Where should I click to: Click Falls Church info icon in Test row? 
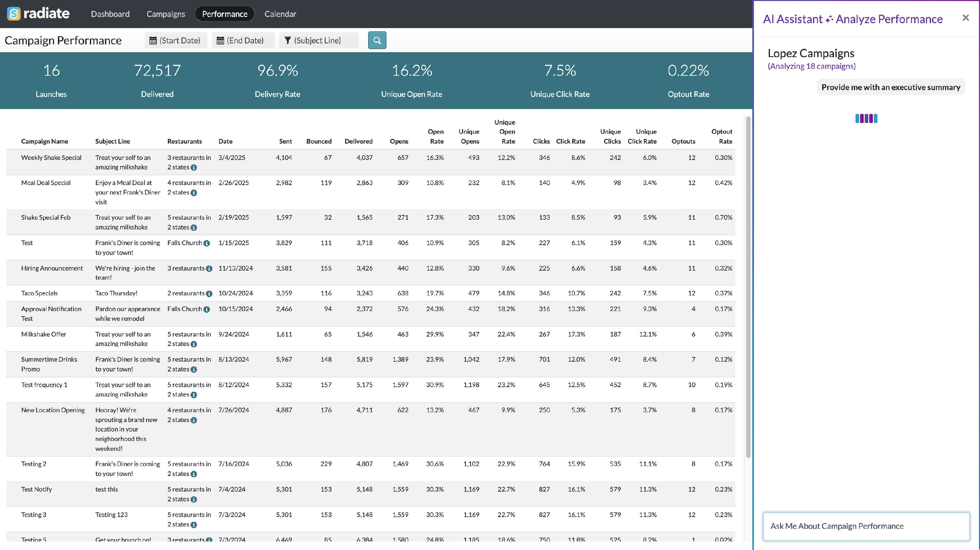click(206, 243)
